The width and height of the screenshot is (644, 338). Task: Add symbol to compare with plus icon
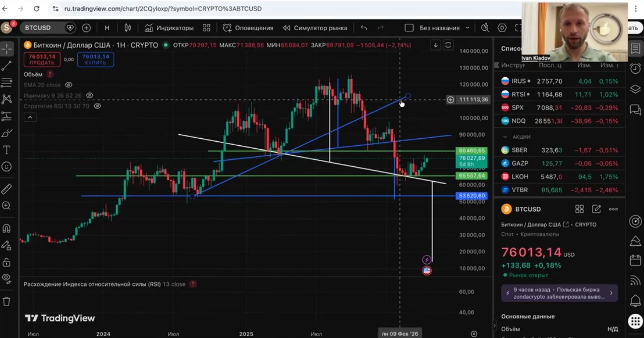click(x=86, y=28)
